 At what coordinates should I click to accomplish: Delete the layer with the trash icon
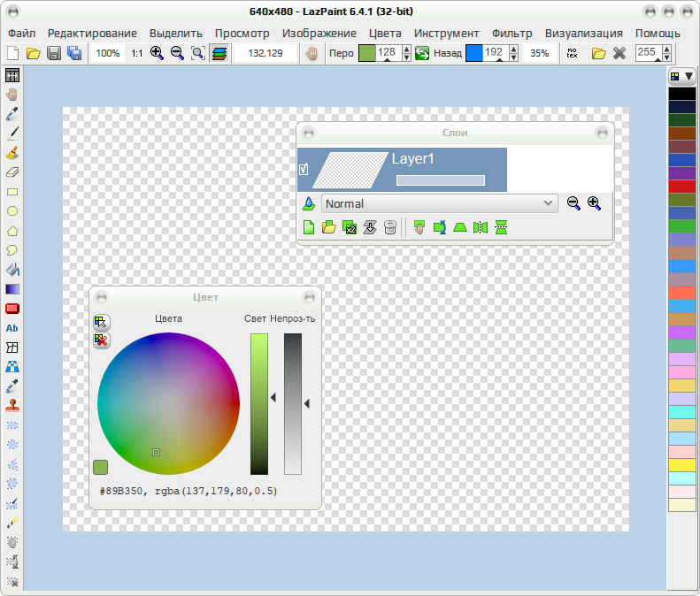pos(390,227)
